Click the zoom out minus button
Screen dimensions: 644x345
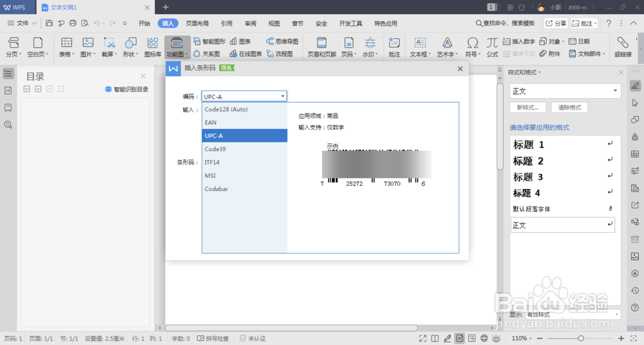point(540,339)
